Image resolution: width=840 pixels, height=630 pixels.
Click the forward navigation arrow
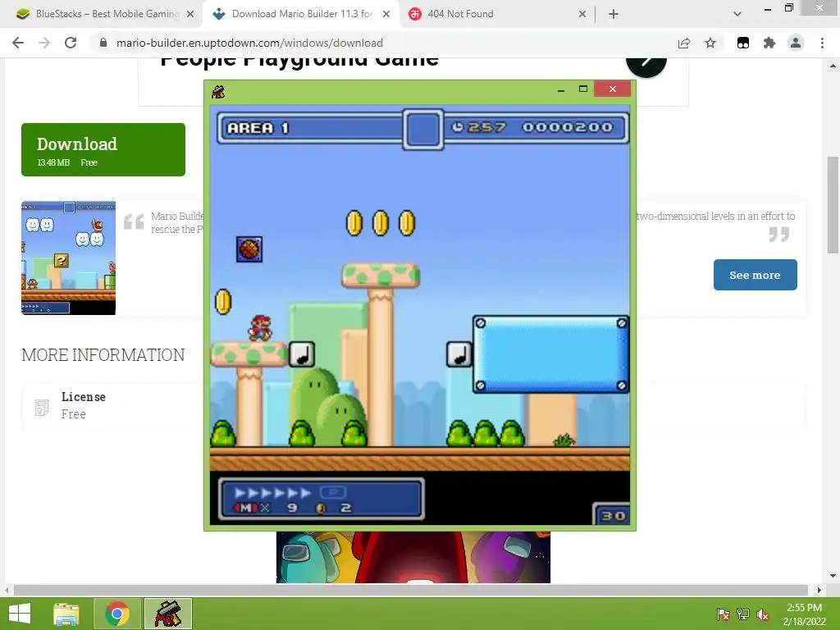44,43
